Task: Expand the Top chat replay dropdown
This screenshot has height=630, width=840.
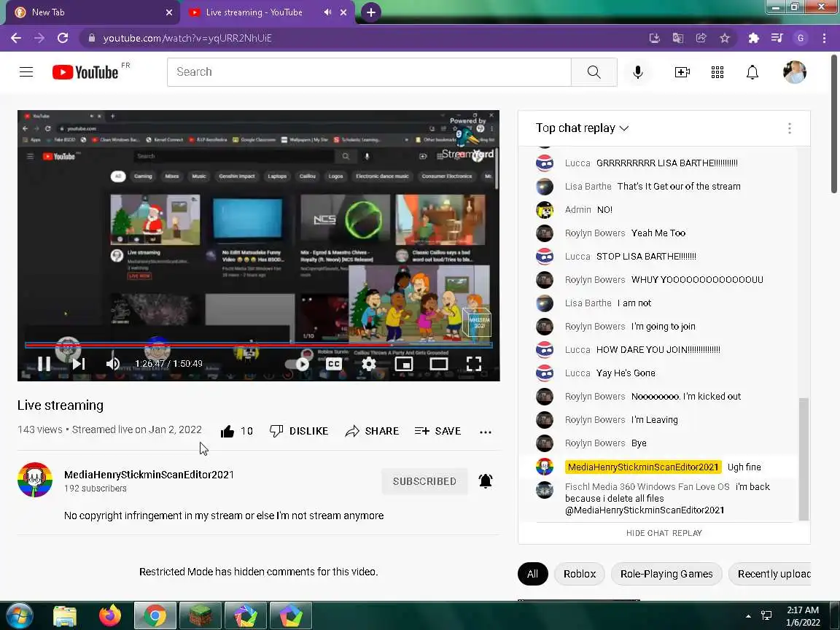Action: (x=583, y=128)
